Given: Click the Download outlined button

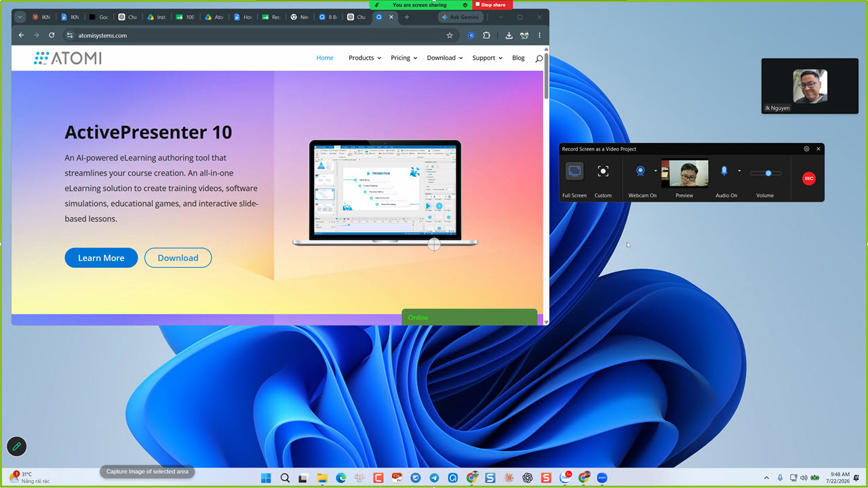Looking at the screenshot, I should (178, 258).
